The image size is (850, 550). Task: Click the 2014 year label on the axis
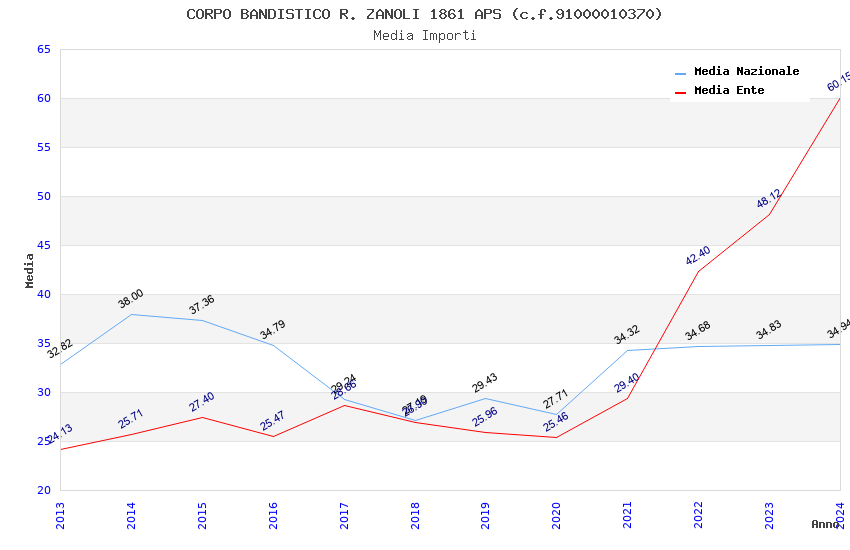click(x=131, y=515)
